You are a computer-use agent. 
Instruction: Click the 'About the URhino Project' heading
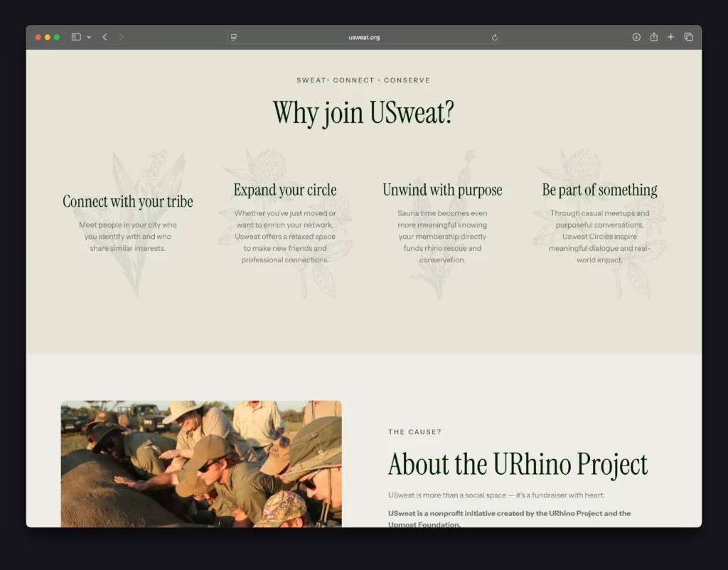point(518,464)
